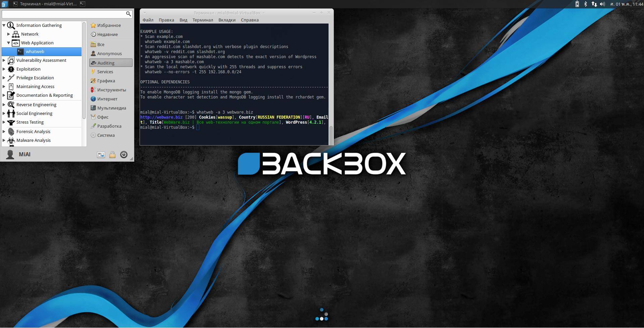Click the volume speaker tray icon
This screenshot has width=644, height=328.
point(602,4)
